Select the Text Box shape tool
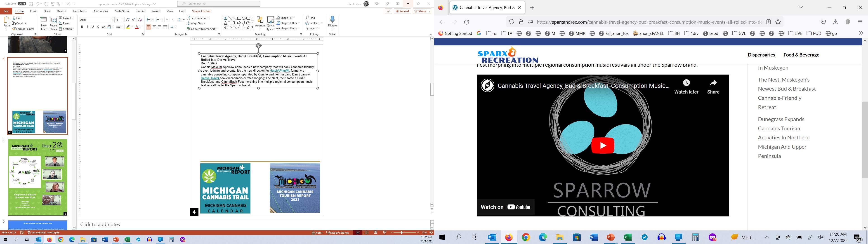Image resolution: width=868 pixels, height=244 pixels. 225,18
